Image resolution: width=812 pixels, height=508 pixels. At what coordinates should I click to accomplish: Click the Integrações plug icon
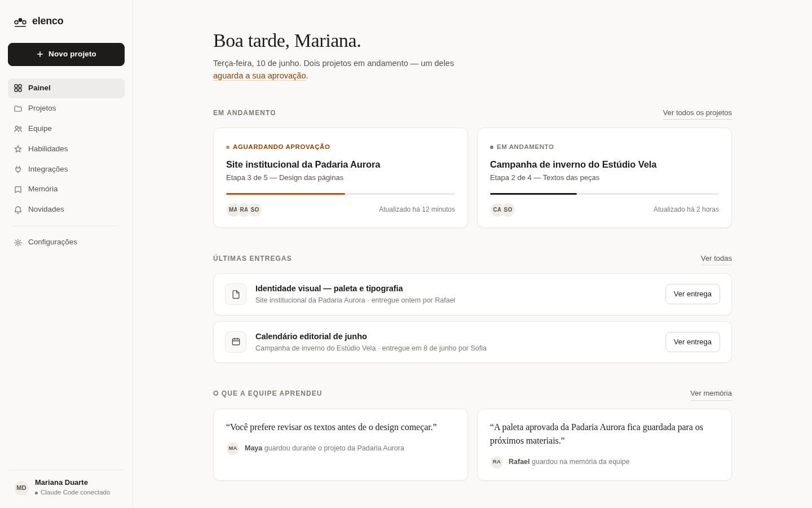tap(18, 169)
